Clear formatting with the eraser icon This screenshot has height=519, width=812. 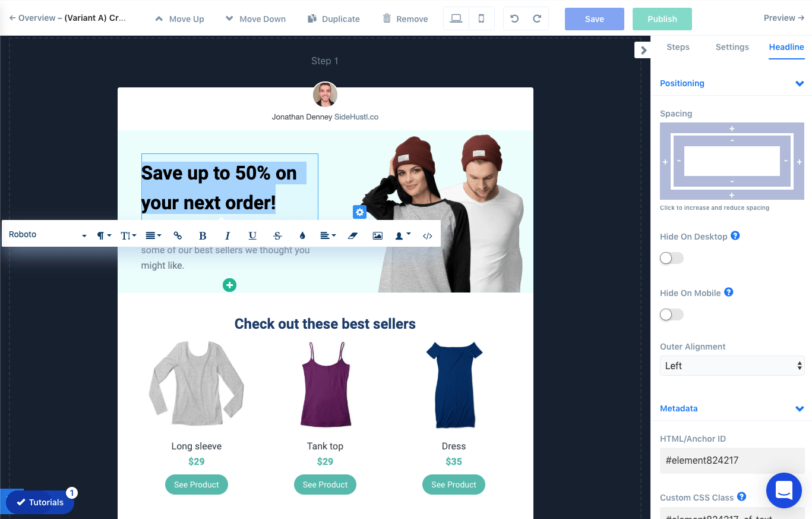353,235
